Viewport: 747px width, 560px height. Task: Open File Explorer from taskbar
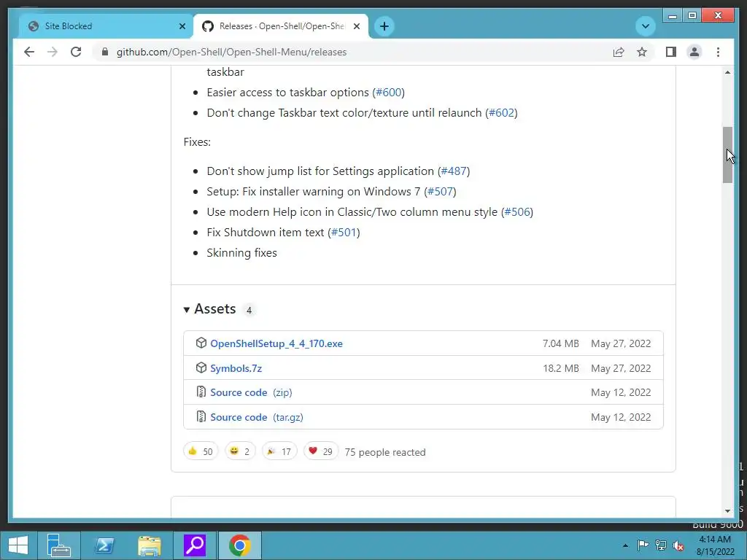(x=150, y=545)
